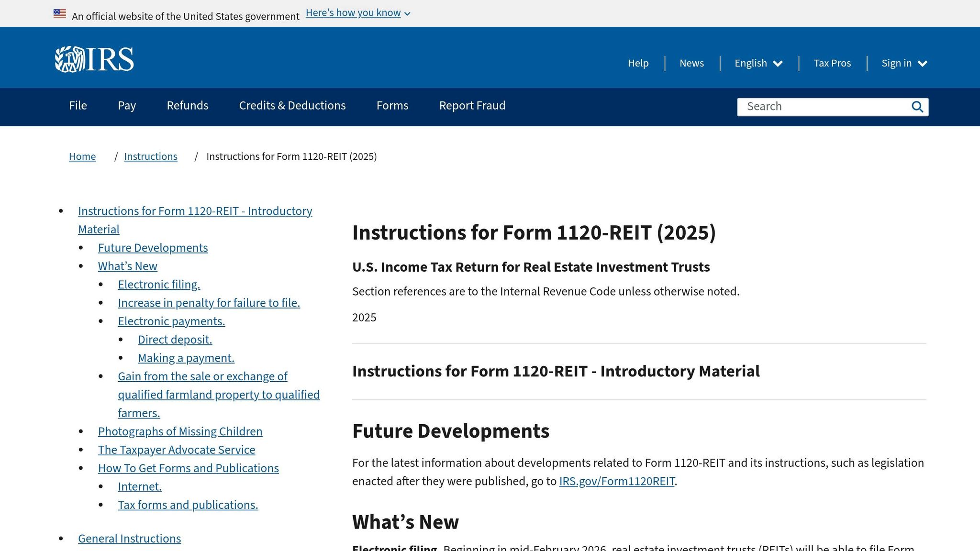Go to the News page
The height and width of the screenshot is (551, 980).
pos(691,63)
